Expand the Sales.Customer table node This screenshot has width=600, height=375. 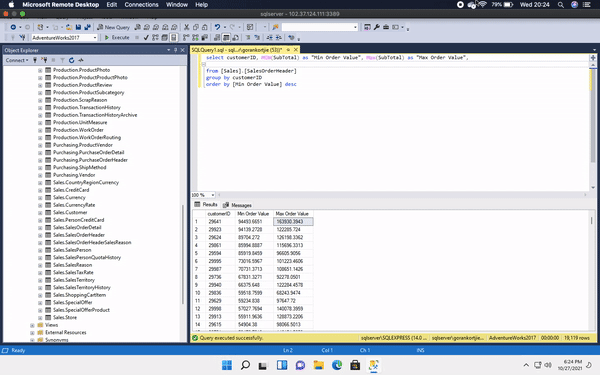click(40, 212)
